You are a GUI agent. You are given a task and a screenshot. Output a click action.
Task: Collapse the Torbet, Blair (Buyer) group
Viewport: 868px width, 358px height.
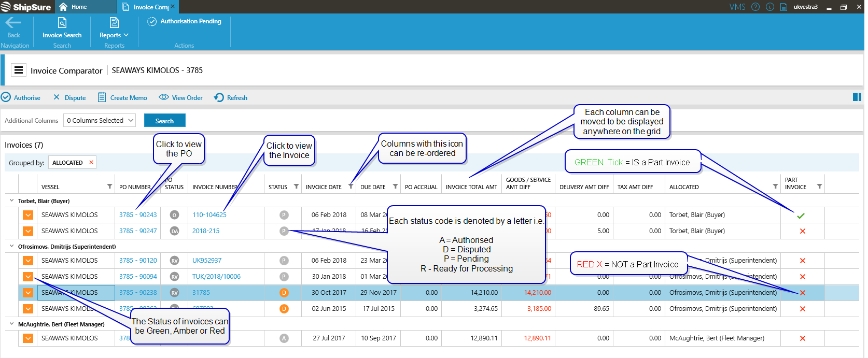click(x=11, y=201)
